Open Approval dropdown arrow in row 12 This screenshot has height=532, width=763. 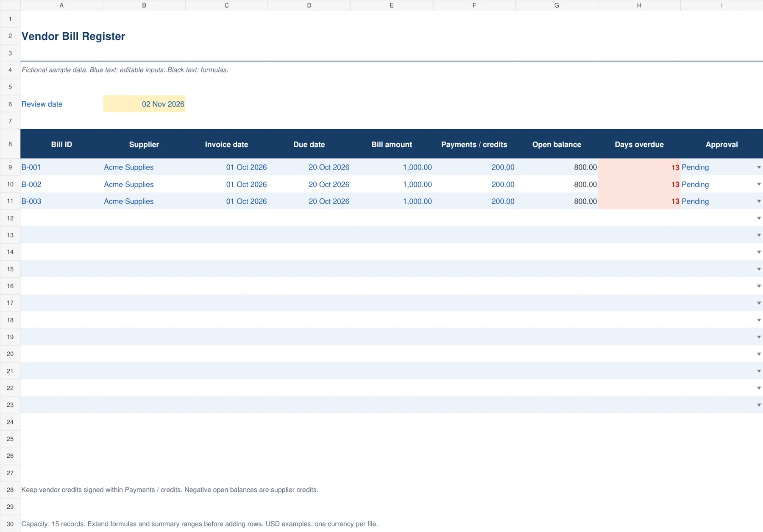coord(759,218)
